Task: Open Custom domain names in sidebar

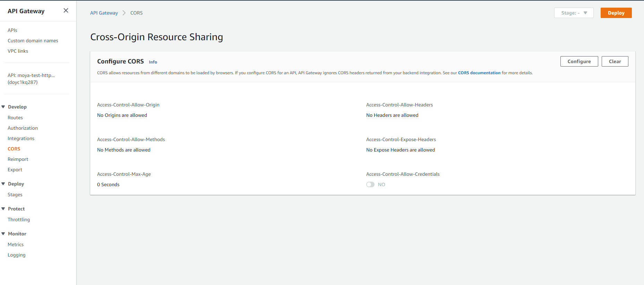Action: pyautogui.click(x=33, y=41)
